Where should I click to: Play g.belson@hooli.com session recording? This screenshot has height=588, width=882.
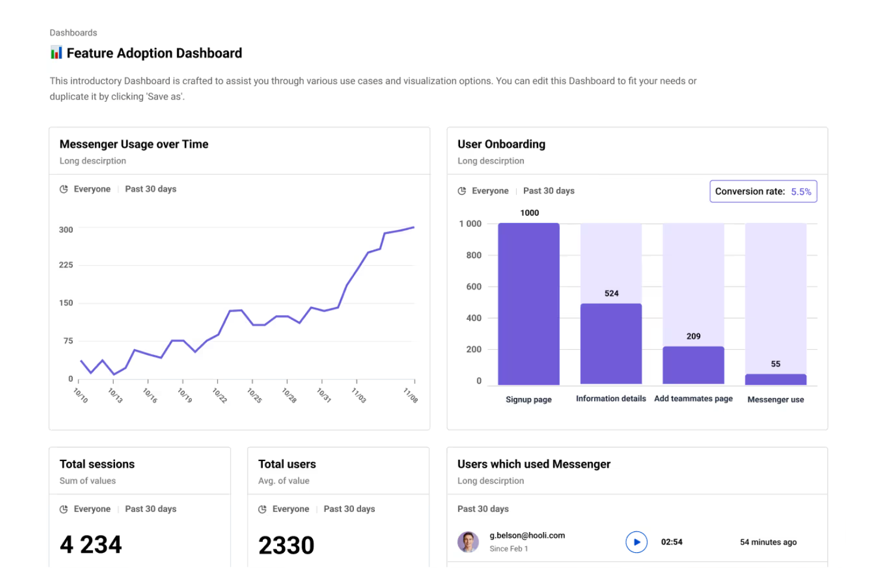click(636, 542)
